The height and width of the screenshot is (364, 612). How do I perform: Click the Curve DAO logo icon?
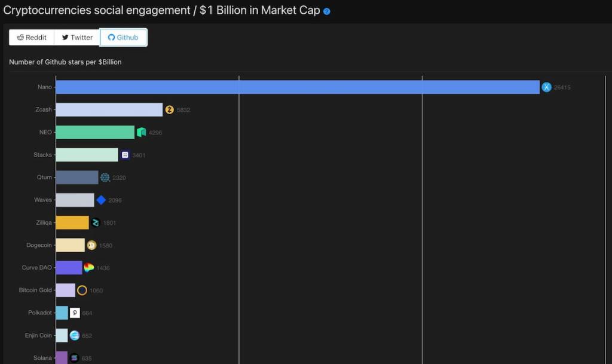pos(89,268)
